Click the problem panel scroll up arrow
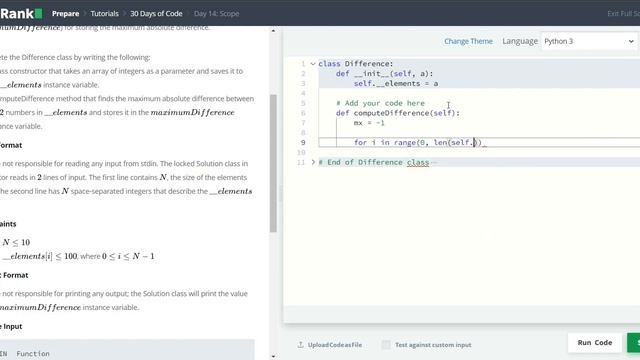The width and height of the screenshot is (640, 360). [273, 31]
